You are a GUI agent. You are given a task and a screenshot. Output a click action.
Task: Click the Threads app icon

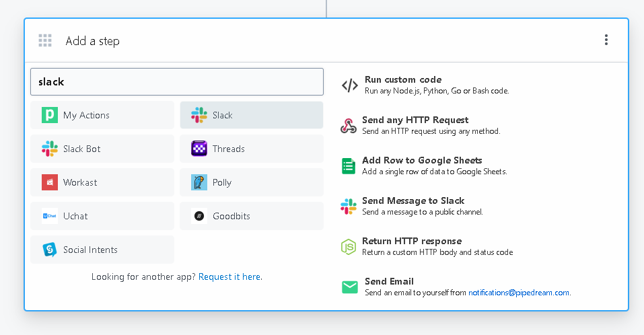pyautogui.click(x=199, y=149)
